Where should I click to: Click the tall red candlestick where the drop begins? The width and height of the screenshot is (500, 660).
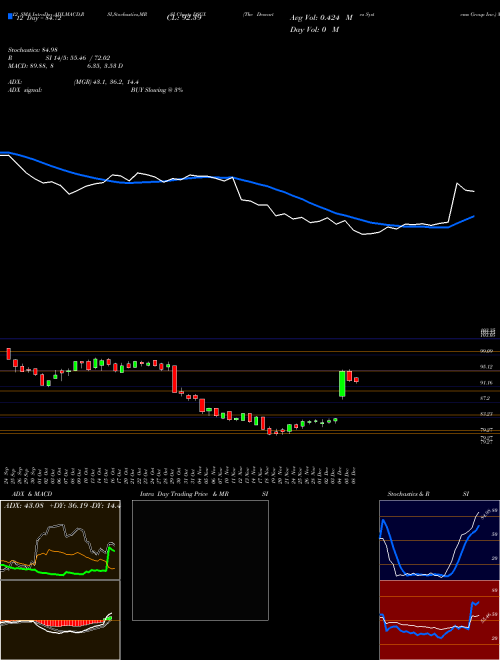click(x=174, y=379)
